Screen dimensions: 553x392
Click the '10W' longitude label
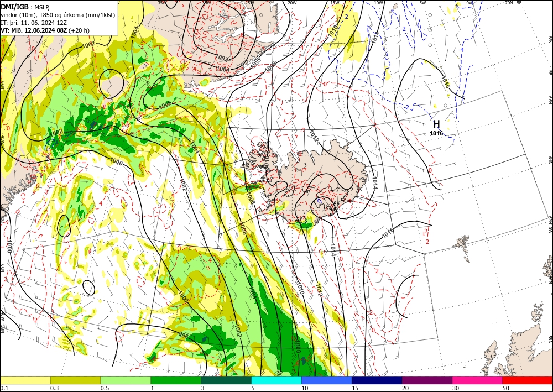[378, 3]
